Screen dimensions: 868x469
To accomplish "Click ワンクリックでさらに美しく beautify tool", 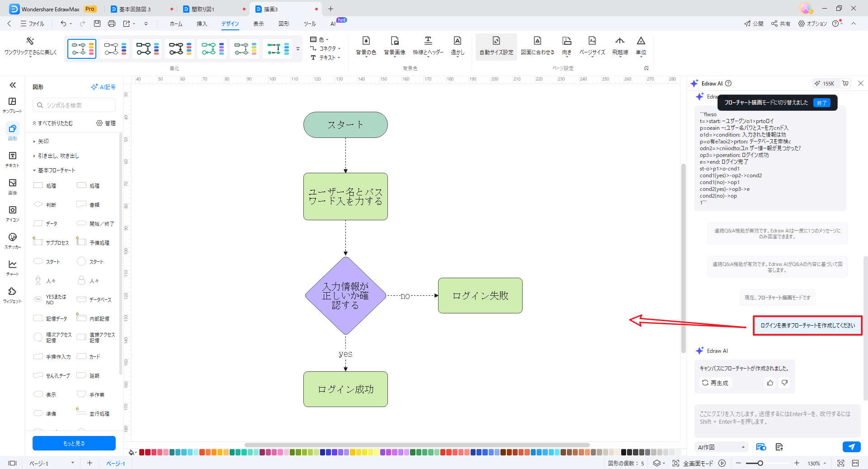I will [x=31, y=46].
